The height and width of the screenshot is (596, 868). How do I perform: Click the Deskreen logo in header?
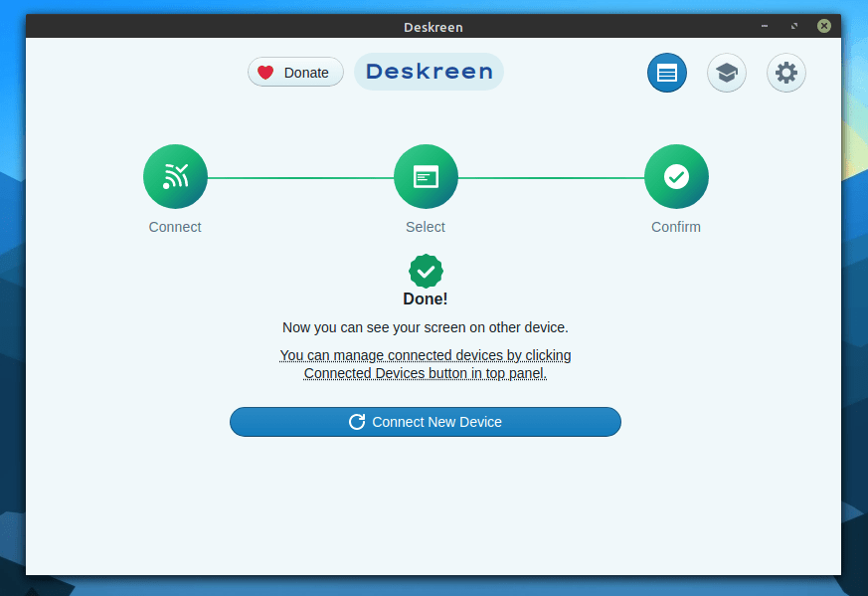pos(429,72)
